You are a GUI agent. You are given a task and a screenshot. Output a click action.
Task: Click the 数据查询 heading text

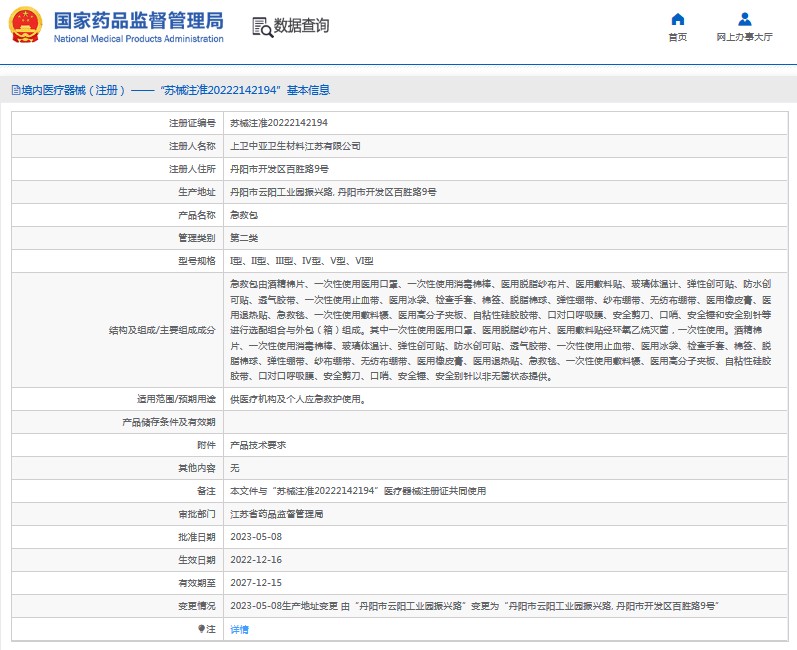tap(301, 25)
